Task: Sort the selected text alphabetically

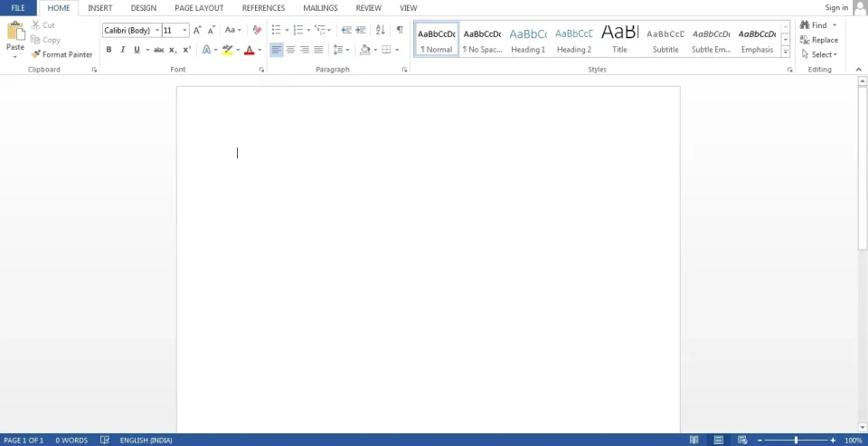Action: pyautogui.click(x=380, y=30)
